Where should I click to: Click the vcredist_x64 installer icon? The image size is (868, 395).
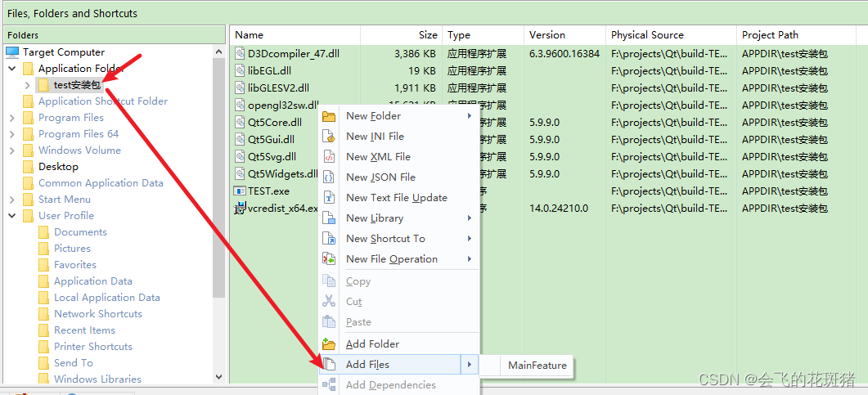coord(239,209)
